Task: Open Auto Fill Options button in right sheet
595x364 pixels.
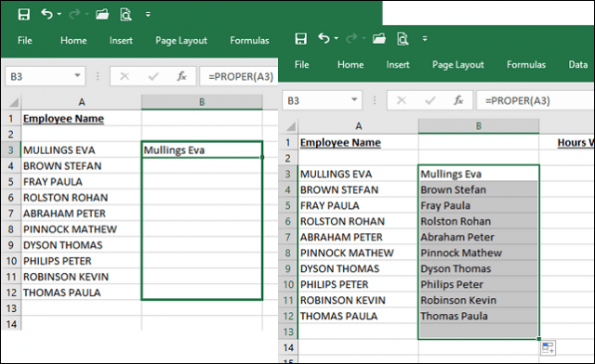Action: click(548, 347)
